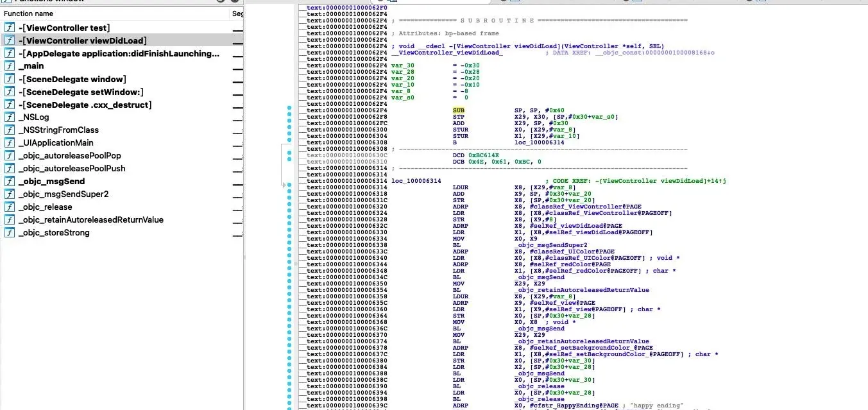Follow the loc_100006314 operand of the B instruction
This screenshot has width=868, height=410.
(x=538, y=142)
